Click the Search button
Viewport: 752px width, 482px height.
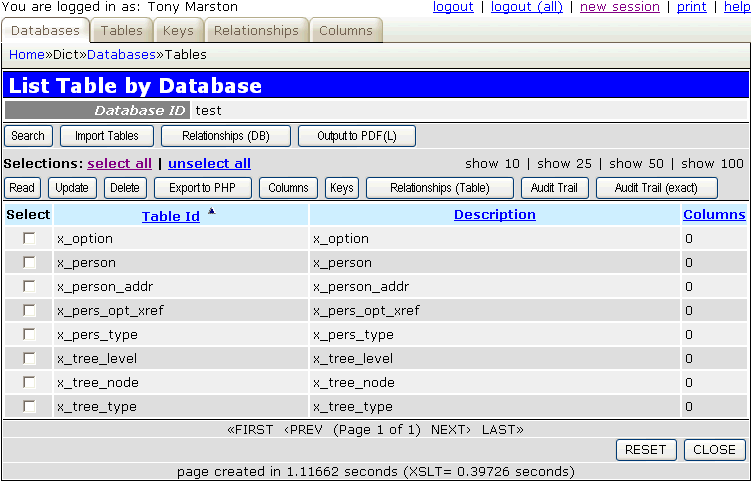pyautogui.click(x=28, y=136)
